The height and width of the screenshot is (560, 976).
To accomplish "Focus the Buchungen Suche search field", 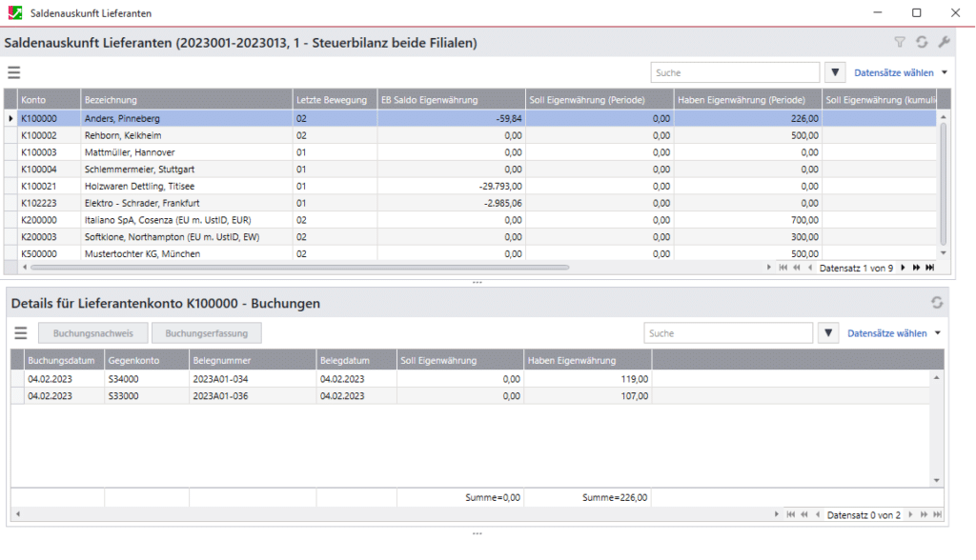I will [728, 333].
